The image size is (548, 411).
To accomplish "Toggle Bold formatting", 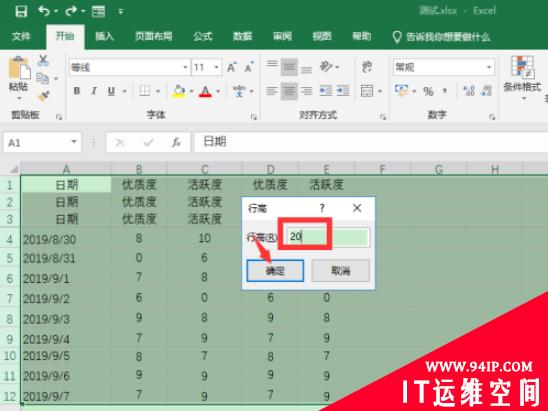I will tap(77, 91).
